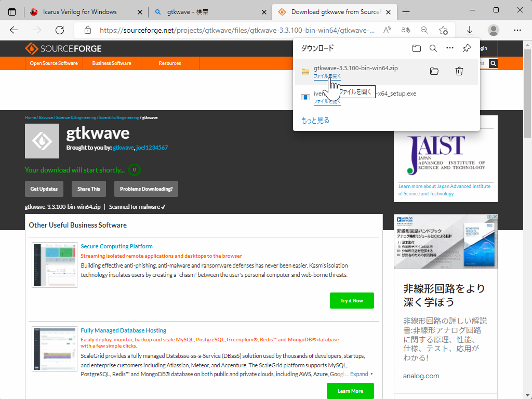Image resolution: width=532 pixels, height=399 pixels.
Task: Open the browser profile avatar
Action: 494,30
